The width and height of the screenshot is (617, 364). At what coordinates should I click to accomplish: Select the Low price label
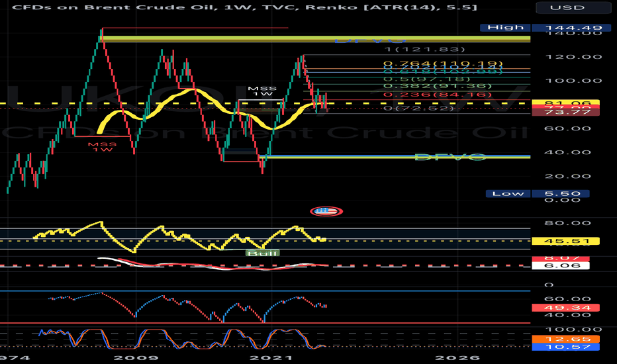[x=508, y=194]
